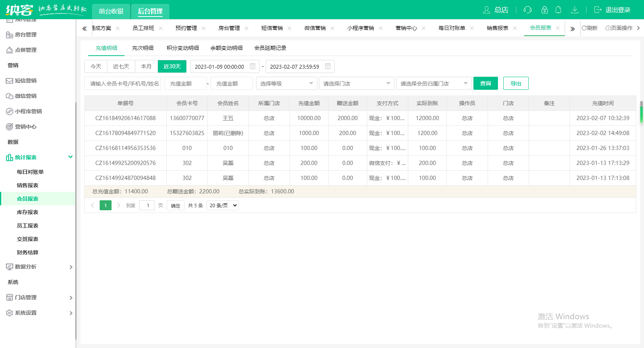
Task: Select the 今天 date range filter
Action: click(96, 66)
